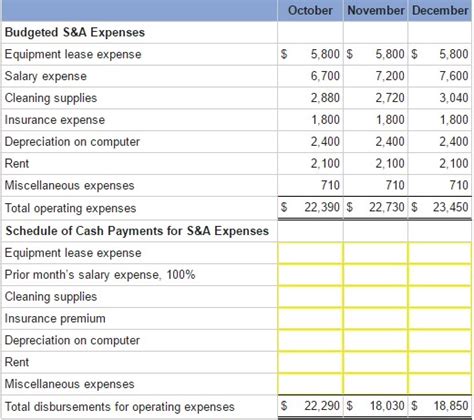Select December Prior month's salary expense input cell
Viewport: 474px width, 420px height.
pos(440,275)
